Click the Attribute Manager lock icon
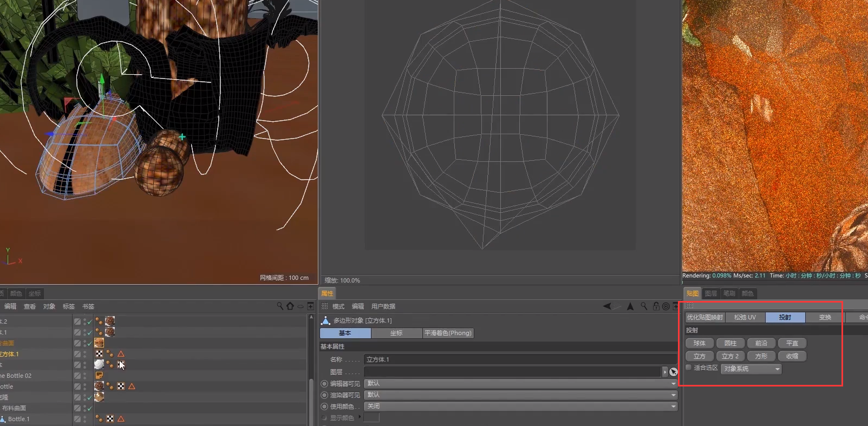Image resolution: width=868 pixels, height=426 pixels. click(x=656, y=306)
